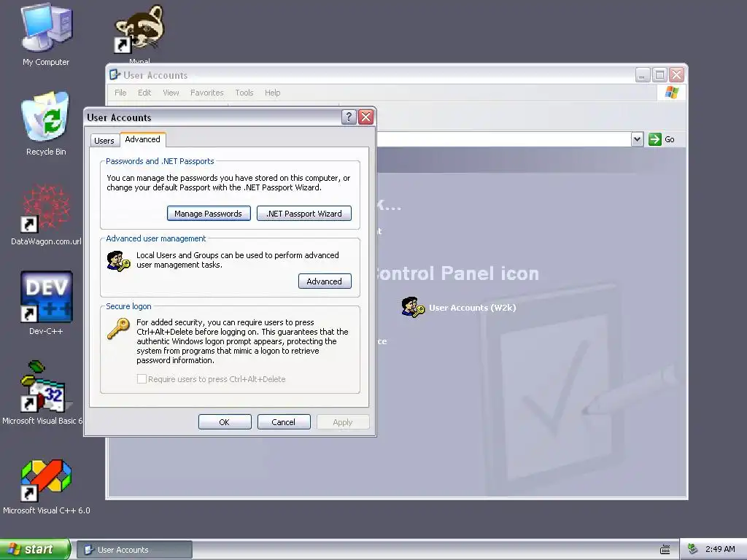Open the View menu

click(171, 93)
